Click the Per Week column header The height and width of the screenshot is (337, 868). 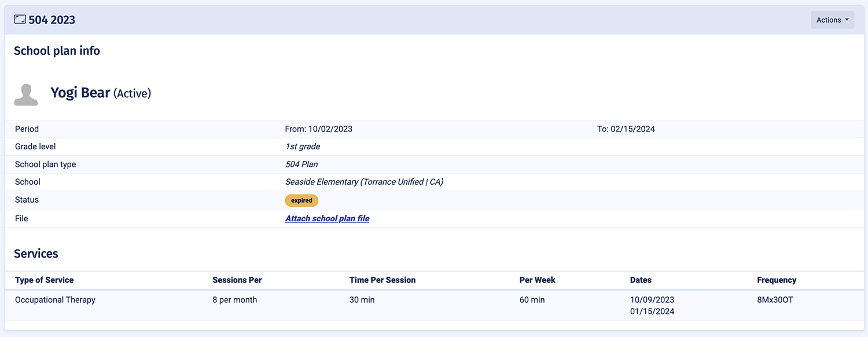pos(538,280)
